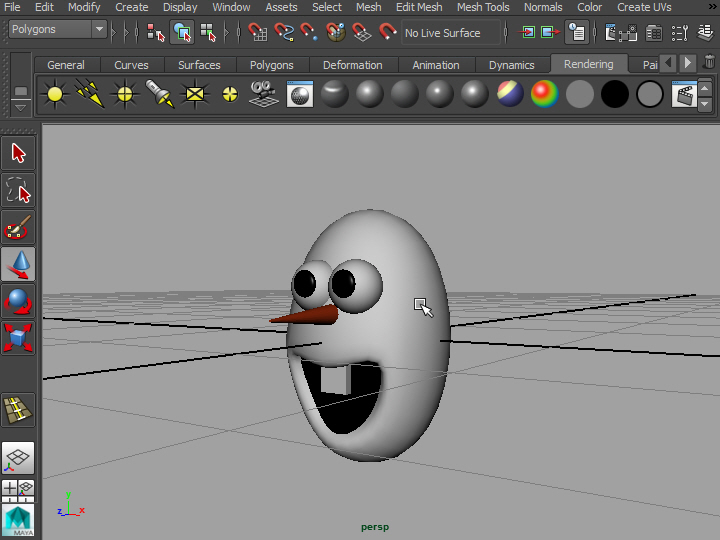The height and width of the screenshot is (540, 720).
Task: Open the Polygons menu set dropdown
Action: 57,30
